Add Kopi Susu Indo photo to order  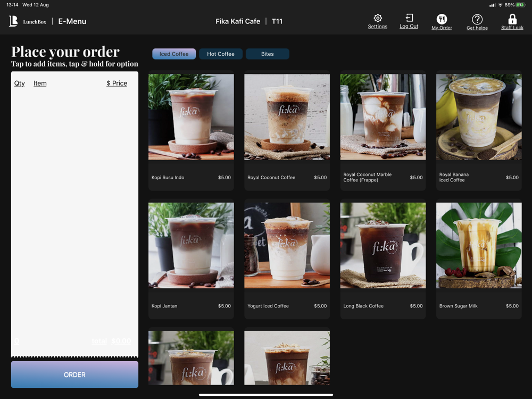pyautogui.click(x=191, y=117)
